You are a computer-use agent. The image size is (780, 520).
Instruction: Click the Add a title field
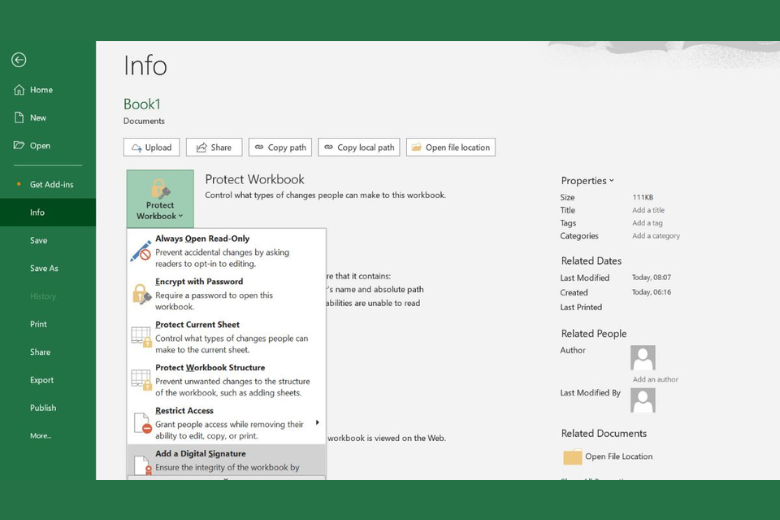tap(648, 210)
